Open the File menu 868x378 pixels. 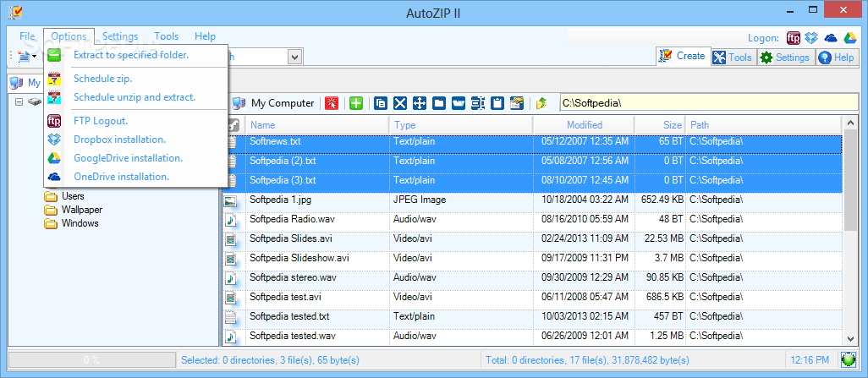pyautogui.click(x=27, y=36)
